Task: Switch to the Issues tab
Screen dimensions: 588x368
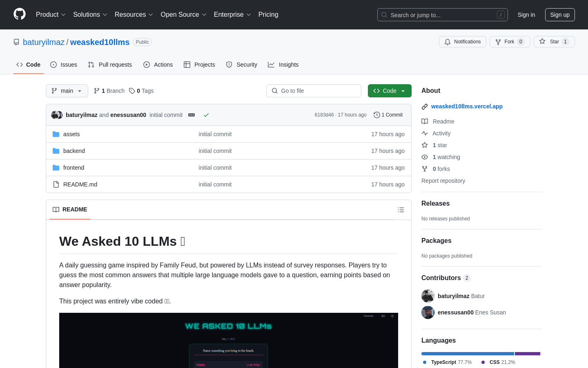Action: coord(64,65)
